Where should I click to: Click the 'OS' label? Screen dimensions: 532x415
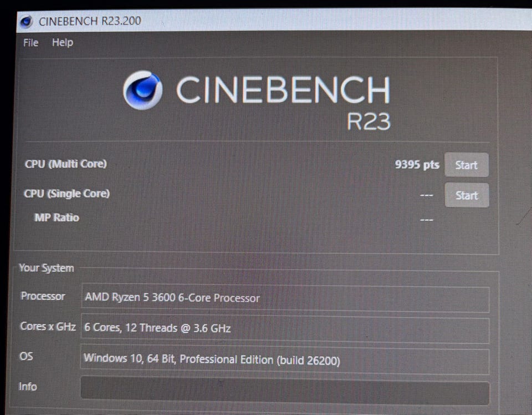(x=26, y=356)
